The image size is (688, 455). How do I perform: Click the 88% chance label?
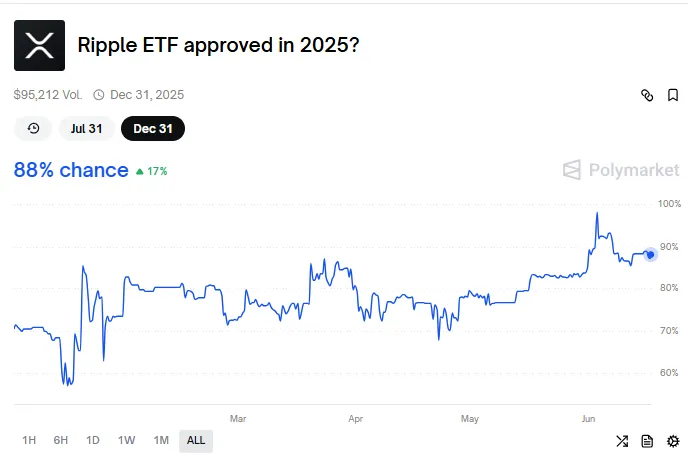point(71,170)
